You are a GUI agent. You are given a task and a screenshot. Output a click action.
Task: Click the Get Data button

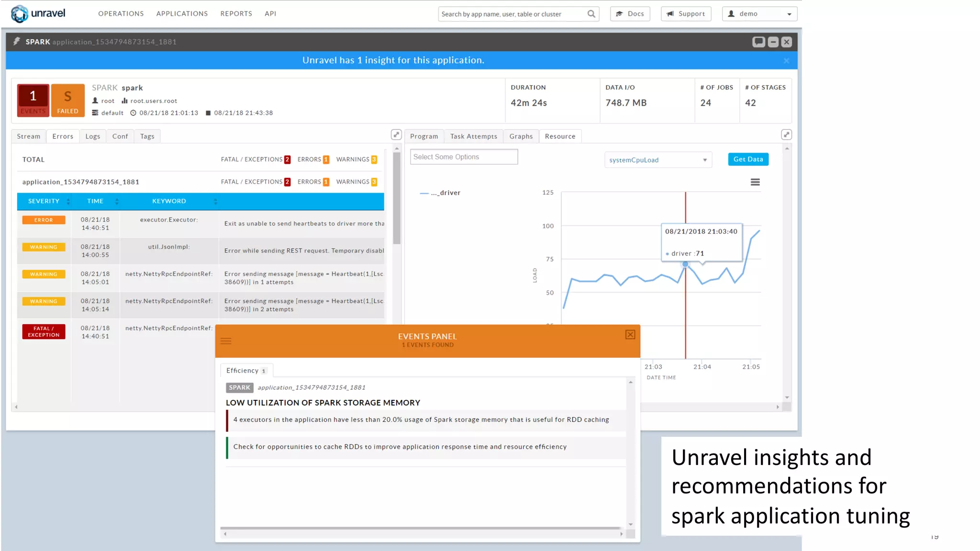pyautogui.click(x=748, y=159)
